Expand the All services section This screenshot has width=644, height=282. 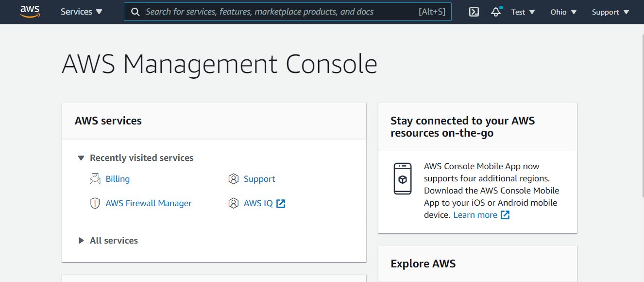pyautogui.click(x=81, y=241)
